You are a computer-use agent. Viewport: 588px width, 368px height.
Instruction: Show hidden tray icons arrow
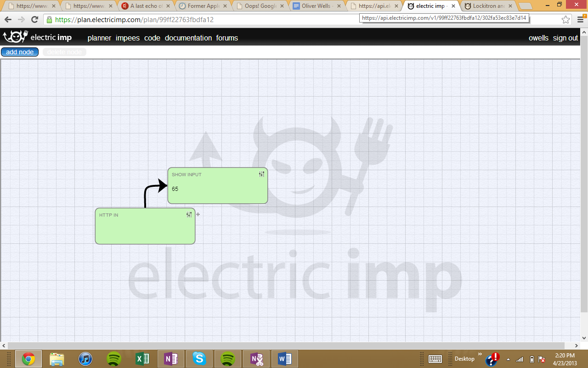pyautogui.click(x=508, y=359)
